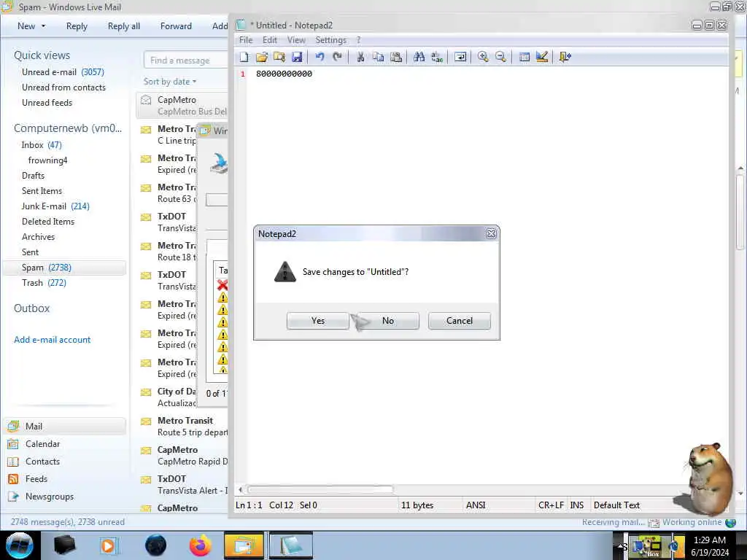Image resolution: width=747 pixels, height=560 pixels.
Task: Click the Select scheme icon in Notepad2
Action: point(525,57)
